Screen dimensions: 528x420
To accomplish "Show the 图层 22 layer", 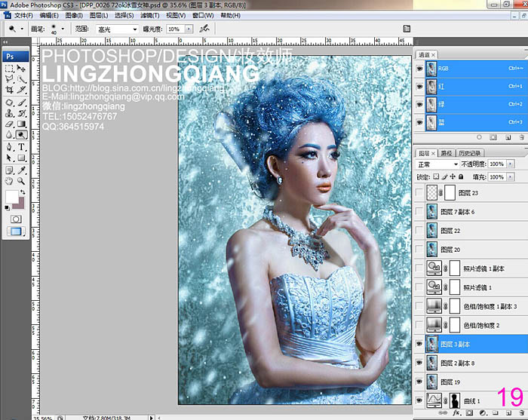I will point(419,231).
